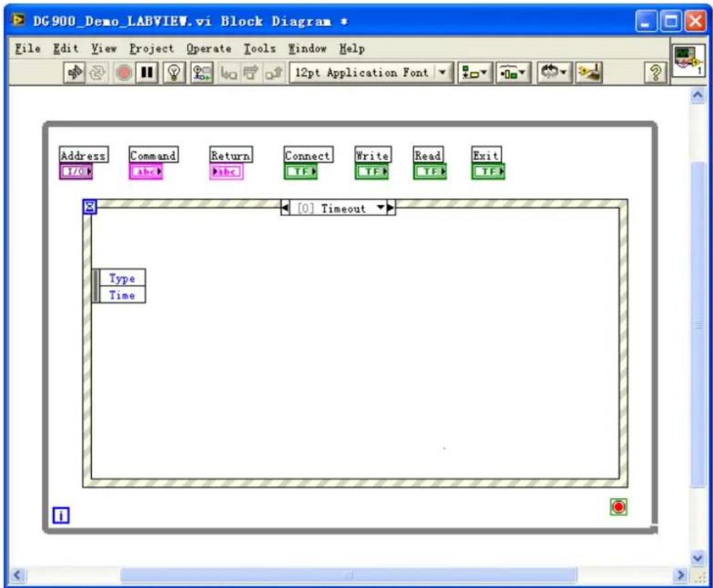Open the Reorder dropdown
Screen dimensions: 713x588
[554, 73]
